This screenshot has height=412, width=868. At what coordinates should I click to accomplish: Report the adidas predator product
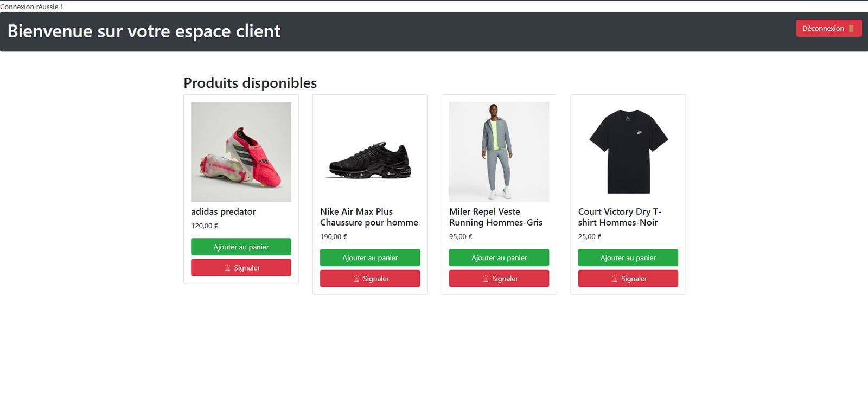241,268
